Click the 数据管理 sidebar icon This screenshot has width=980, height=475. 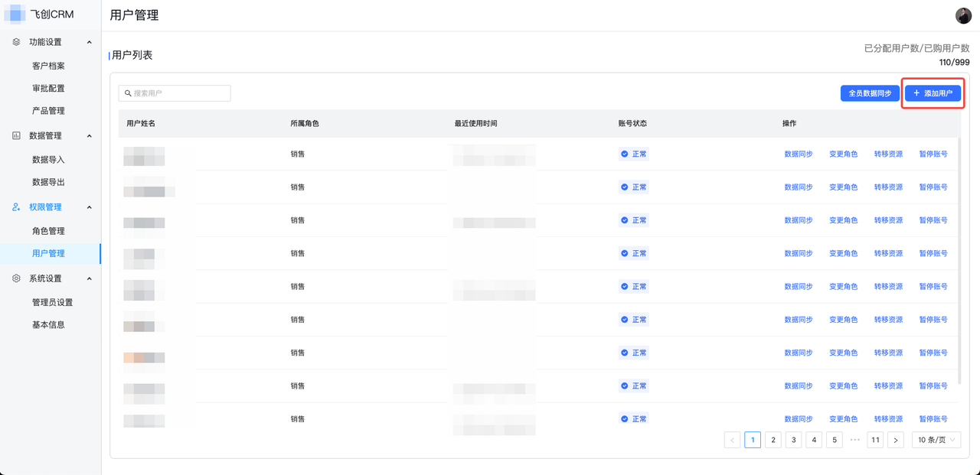[x=15, y=135]
